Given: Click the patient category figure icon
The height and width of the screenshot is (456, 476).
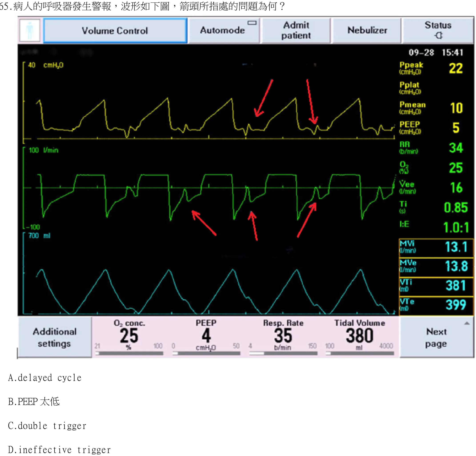Looking at the screenshot, I should pos(30,31).
